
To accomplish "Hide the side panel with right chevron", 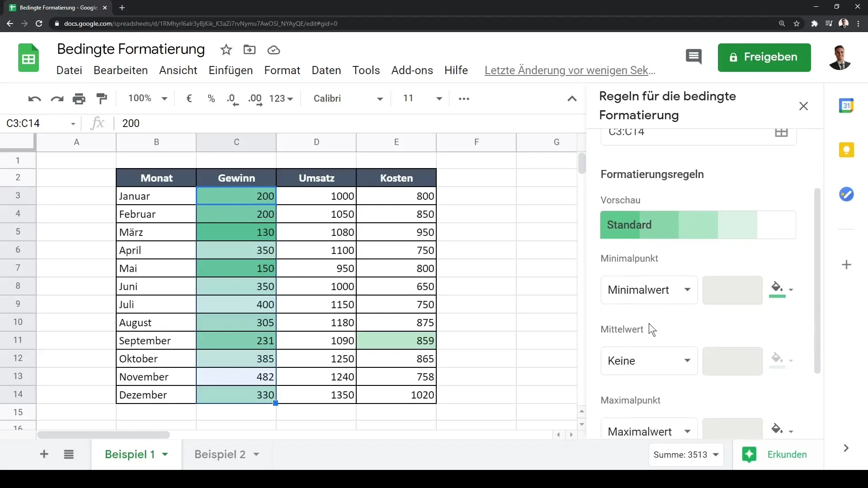I will 846,448.
